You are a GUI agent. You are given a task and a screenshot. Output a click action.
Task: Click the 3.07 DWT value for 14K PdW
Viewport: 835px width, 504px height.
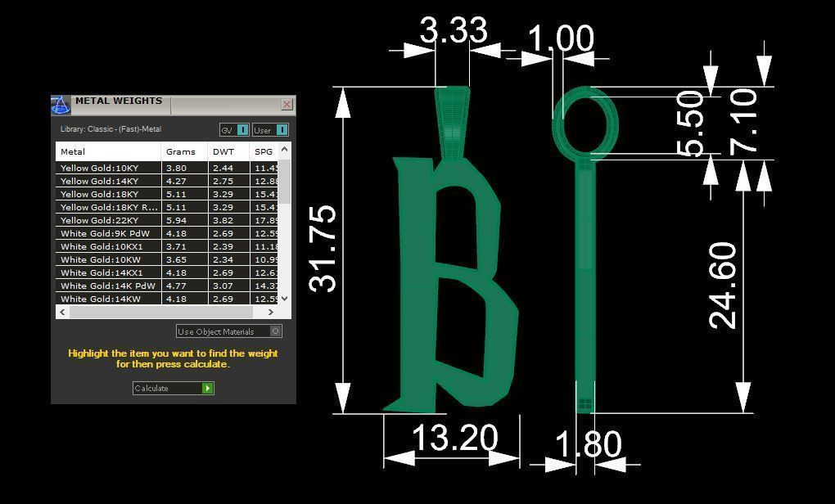tap(223, 286)
